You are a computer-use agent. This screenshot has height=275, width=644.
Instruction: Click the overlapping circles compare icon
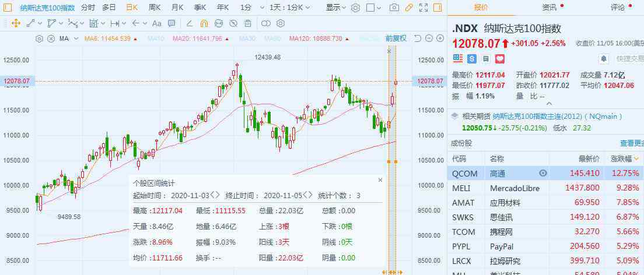click(x=266, y=23)
